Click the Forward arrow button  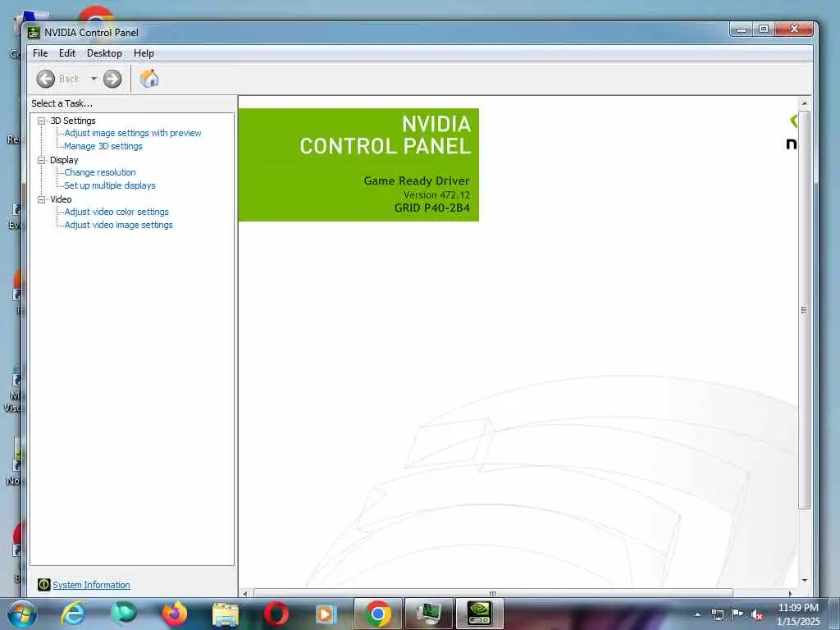pos(112,79)
